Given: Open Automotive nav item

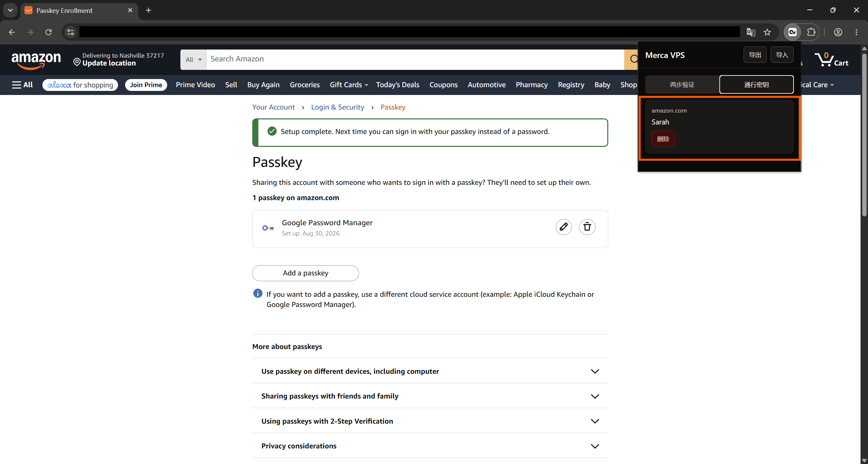Looking at the screenshot, I should (487, 85).
